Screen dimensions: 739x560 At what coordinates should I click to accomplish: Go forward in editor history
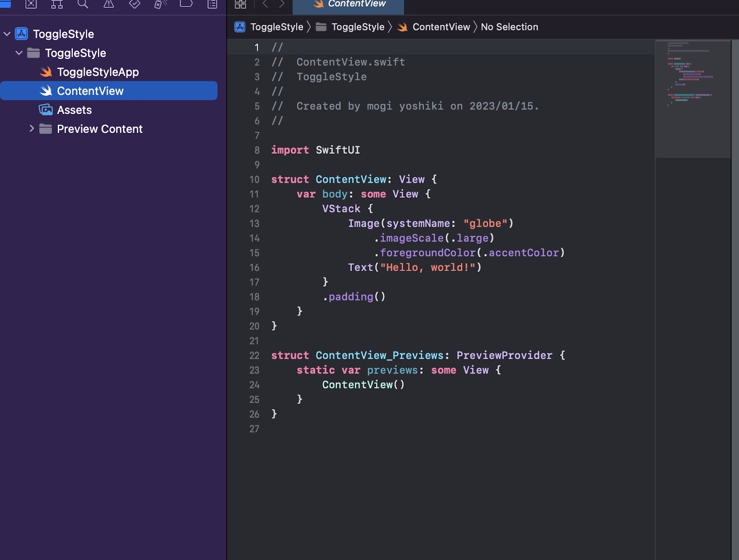point(282,4)
